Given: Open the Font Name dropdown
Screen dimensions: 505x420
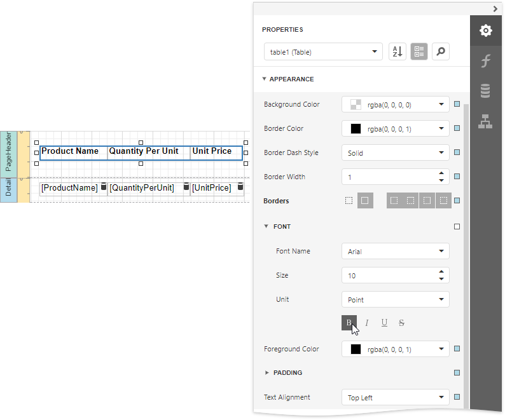Looking at the screenshot, I should point(395,252).
